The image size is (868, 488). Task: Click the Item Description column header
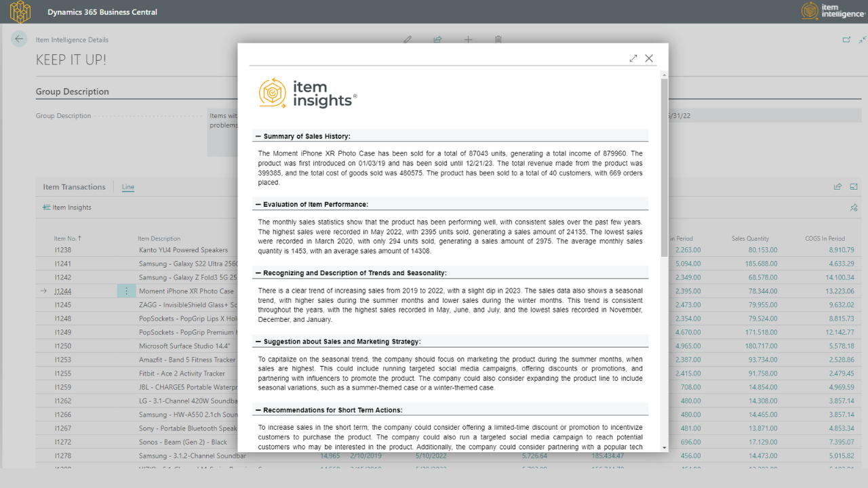point(159,239)
